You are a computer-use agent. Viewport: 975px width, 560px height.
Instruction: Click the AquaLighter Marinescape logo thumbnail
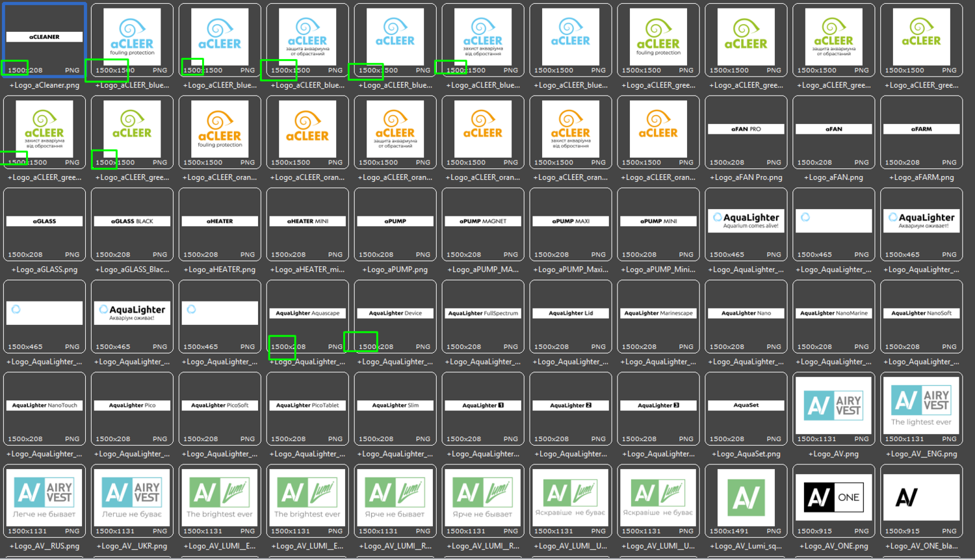658,316
